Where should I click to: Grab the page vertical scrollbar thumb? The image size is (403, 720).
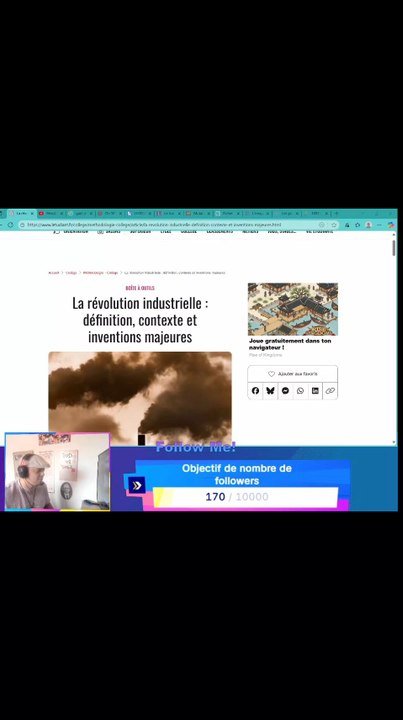(x=394, y=247)
